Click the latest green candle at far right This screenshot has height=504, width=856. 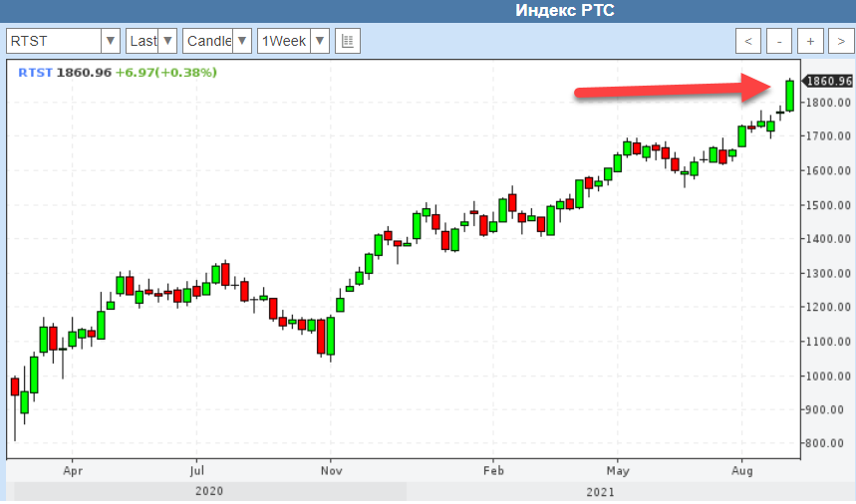(789, 96)
